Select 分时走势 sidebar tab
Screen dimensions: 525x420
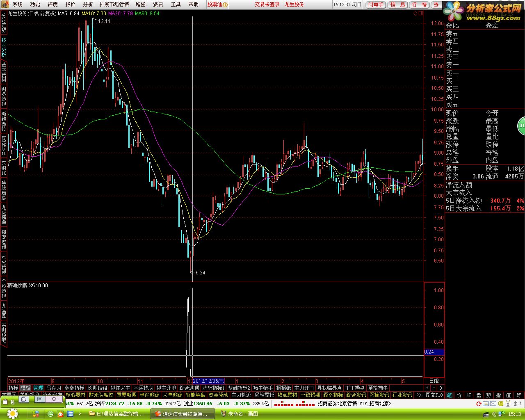[4, 23]
